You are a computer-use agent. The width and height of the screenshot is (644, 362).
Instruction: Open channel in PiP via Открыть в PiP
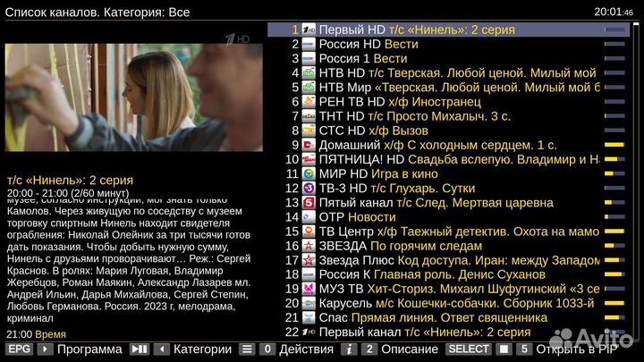tap(577, 349)
